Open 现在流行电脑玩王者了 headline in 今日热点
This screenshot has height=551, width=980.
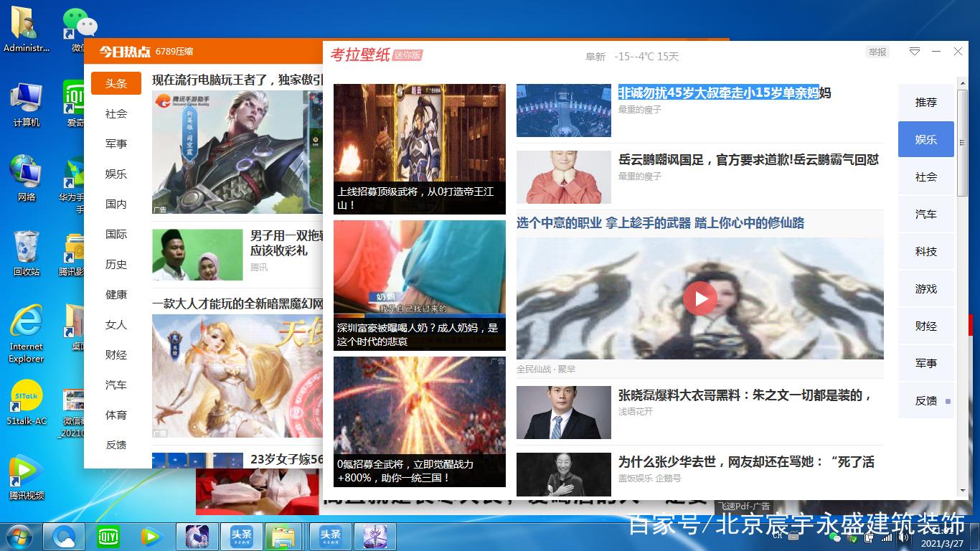click(x=237, y=80)
